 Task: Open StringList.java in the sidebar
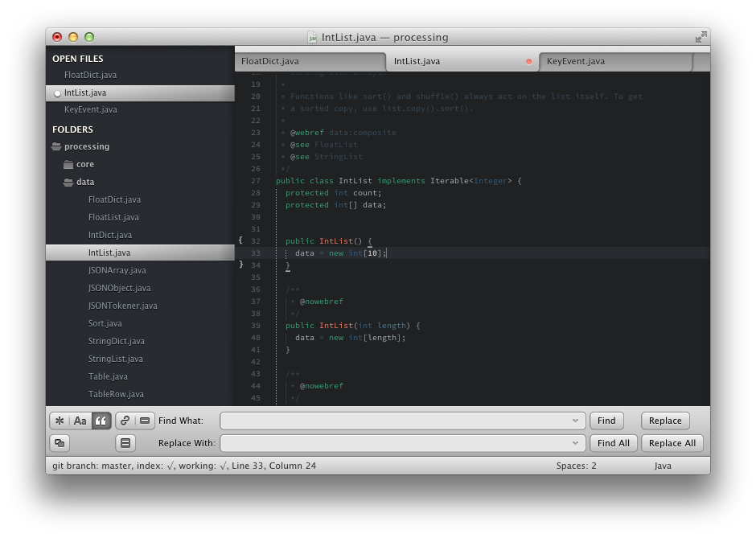116,359
